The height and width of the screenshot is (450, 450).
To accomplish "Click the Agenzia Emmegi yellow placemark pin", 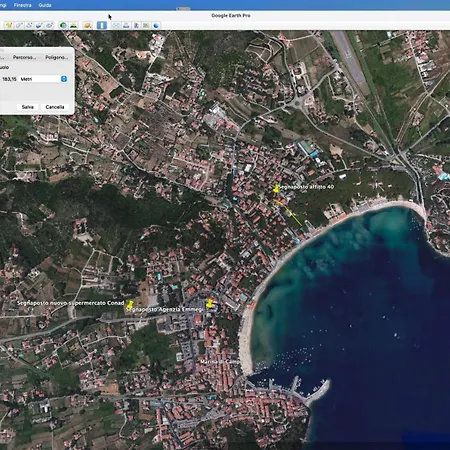I will point(209,303).
